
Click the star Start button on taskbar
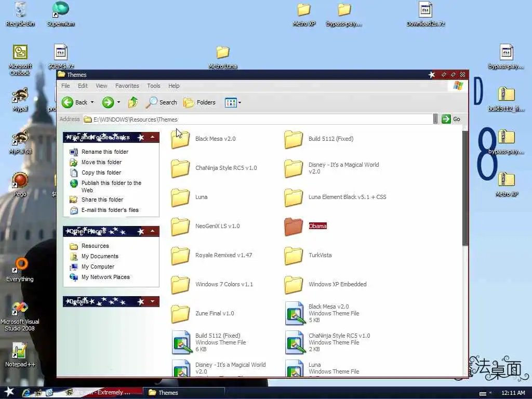9,392
